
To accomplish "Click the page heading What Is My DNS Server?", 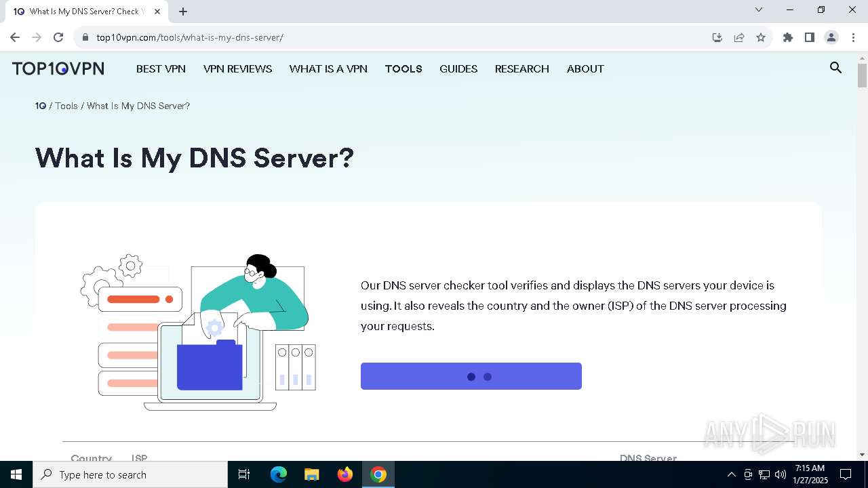I will coord(195,158).
